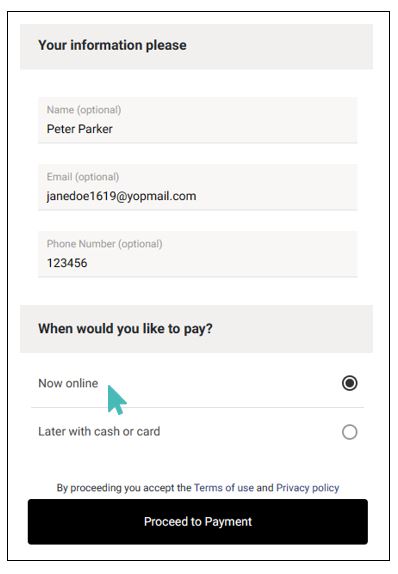Place cursor on the '123456' phone text
Image resolution: width=398 pixels, height=574 pixels.
click(x=67, y=263)
